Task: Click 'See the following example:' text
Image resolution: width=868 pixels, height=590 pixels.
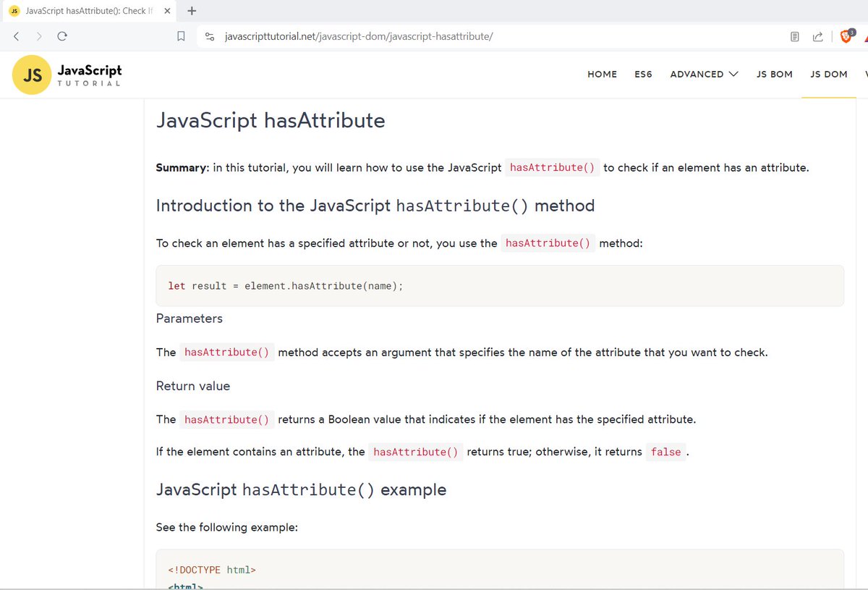Action: tap(227, 527)
